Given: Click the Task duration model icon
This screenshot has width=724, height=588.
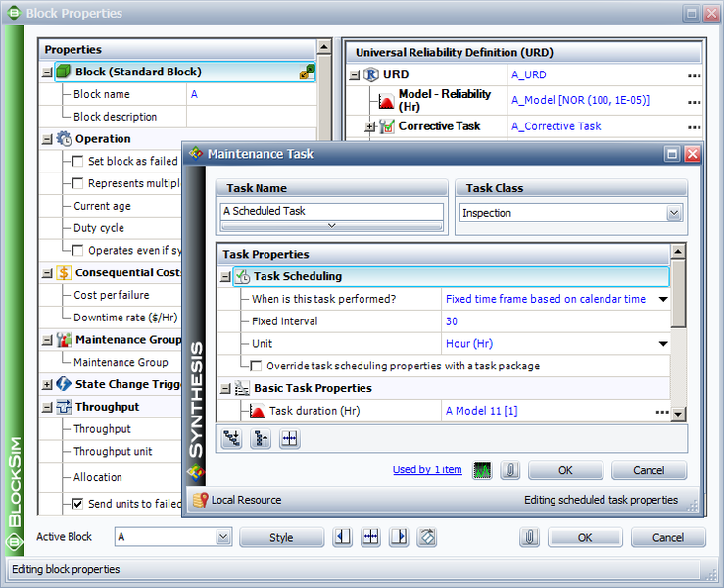Looking at the screenshot, I should click(258, 411).
